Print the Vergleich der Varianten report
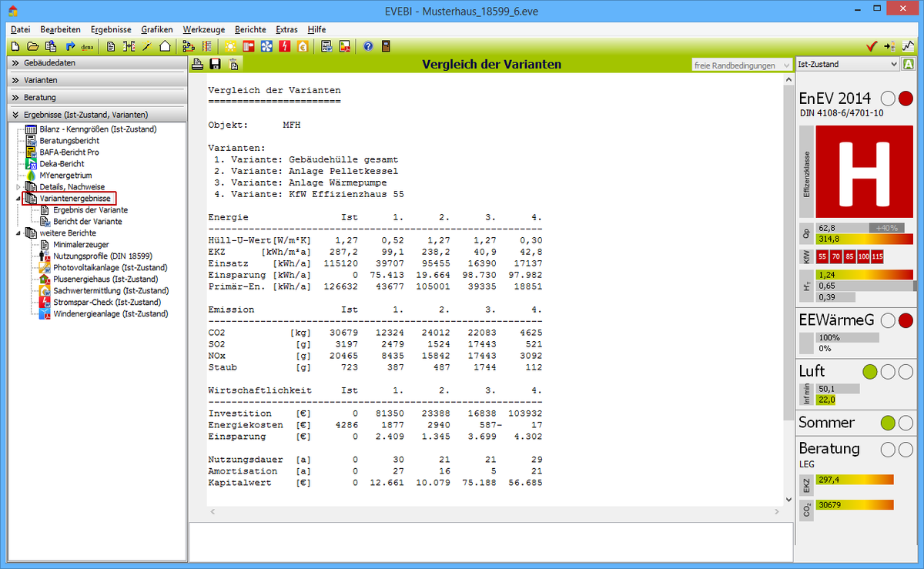Screen dimensions: 924x569 (x=197, y=65)
